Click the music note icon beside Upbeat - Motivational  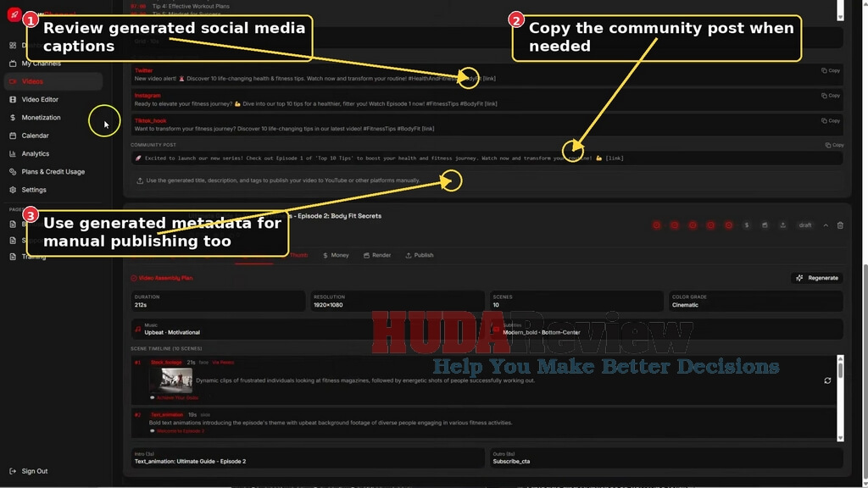[x=138, y=330]
